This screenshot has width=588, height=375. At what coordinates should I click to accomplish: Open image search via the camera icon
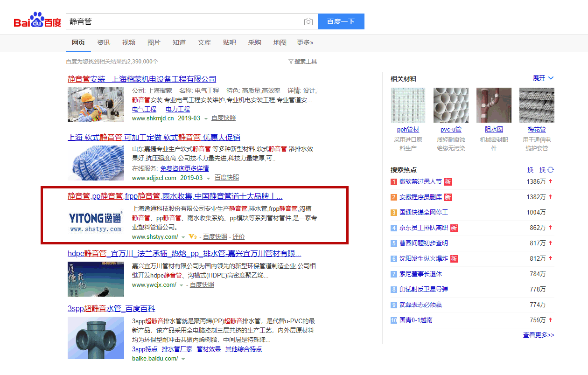[x=308, y=21]
